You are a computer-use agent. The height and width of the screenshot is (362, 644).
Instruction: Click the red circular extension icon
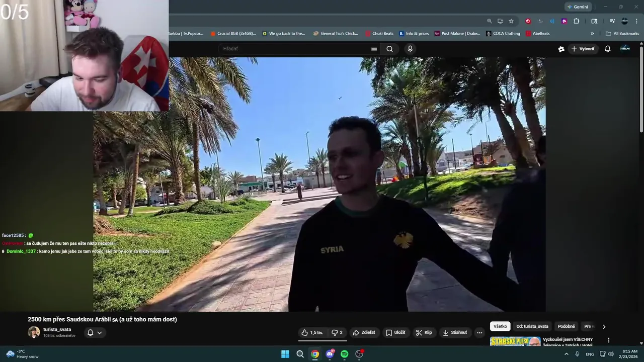[x=528, y=21]
